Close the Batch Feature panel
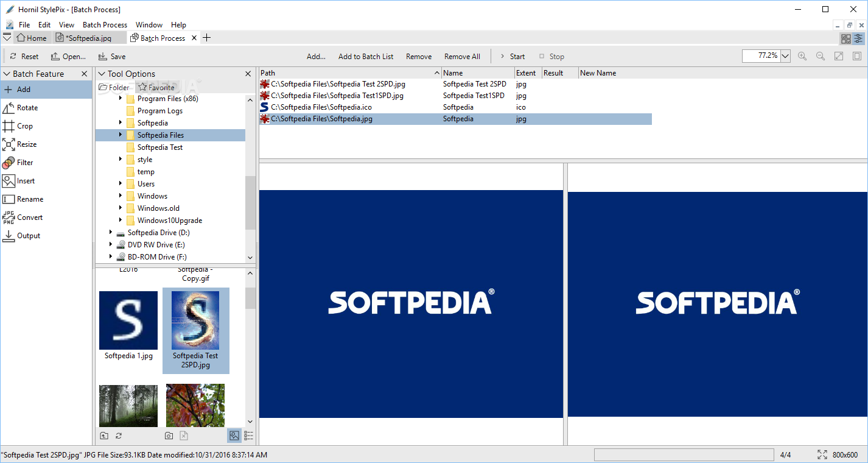The image size is (868, 463). pos(84,74)
